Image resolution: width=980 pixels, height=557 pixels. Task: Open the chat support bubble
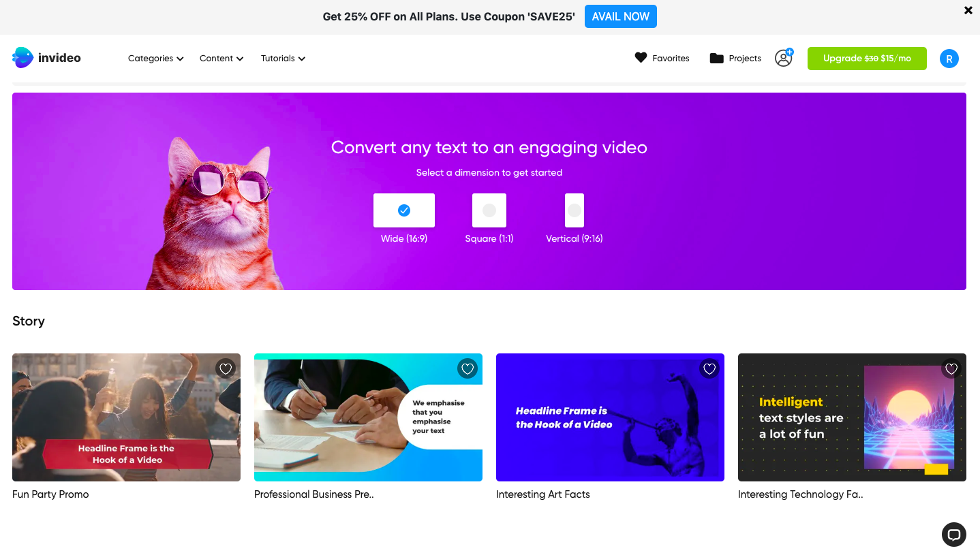(x=954, y=535)
